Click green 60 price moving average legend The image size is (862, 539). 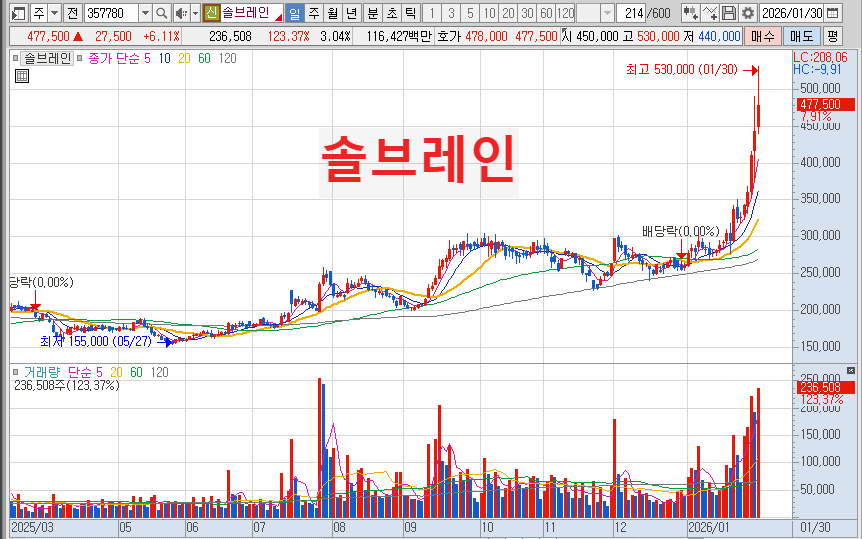coord(204,58)
